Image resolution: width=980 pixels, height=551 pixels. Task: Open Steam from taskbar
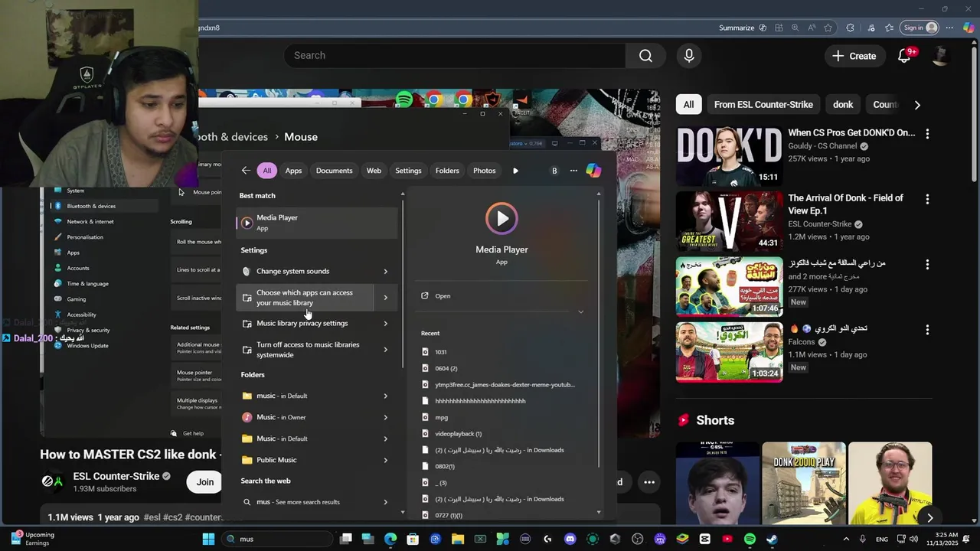coord(772,539)
